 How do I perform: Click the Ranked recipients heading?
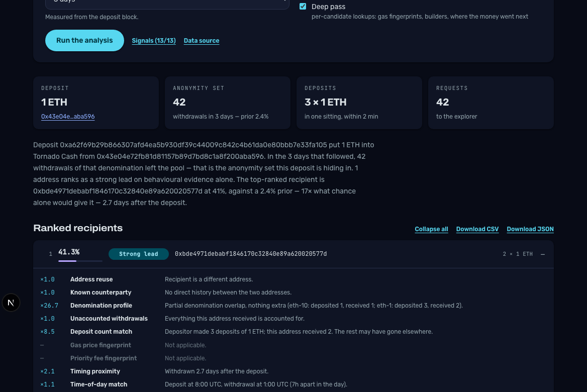78,228
